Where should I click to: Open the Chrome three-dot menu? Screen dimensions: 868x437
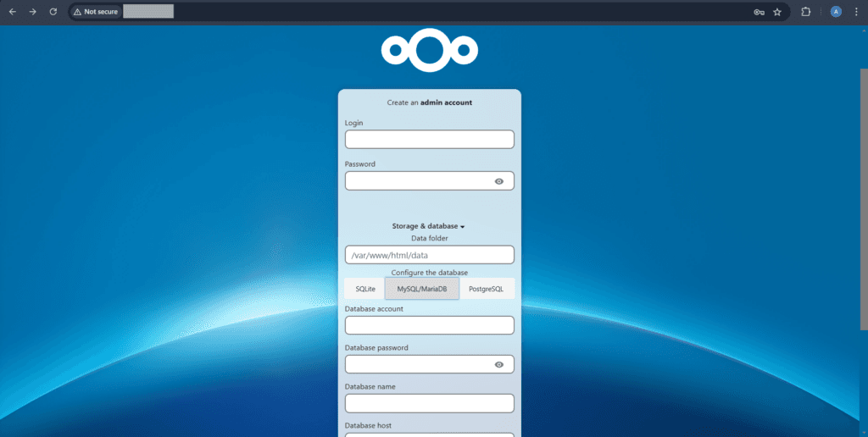click(856, 12)
